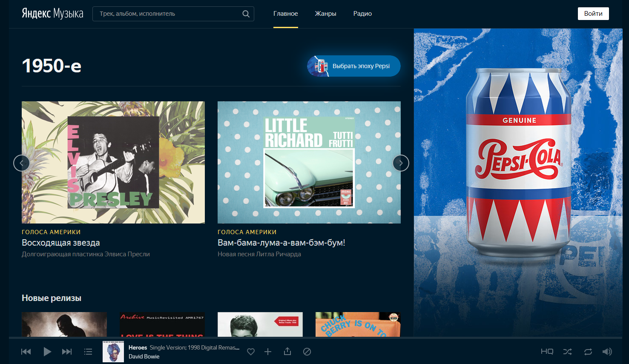Open the Восходящая звезда article link
Screen dimensions: 629x364
click(61, 243)
